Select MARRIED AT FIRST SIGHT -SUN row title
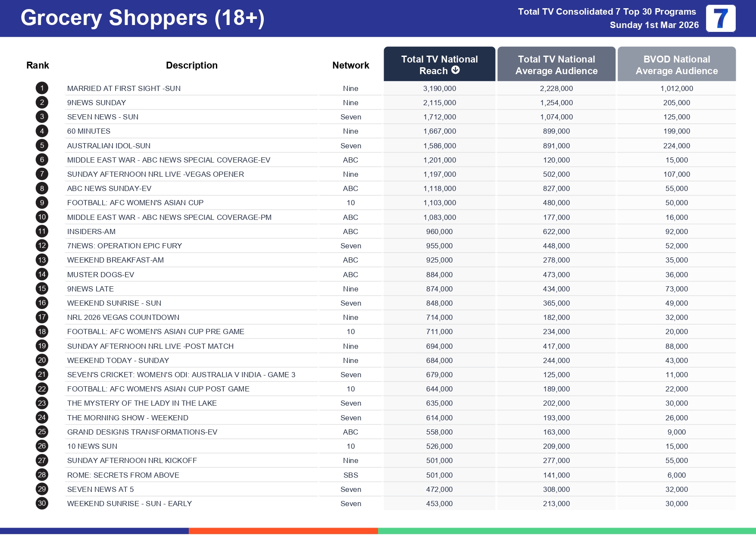This screenshot has height=535, width=756. coord(124,88)
